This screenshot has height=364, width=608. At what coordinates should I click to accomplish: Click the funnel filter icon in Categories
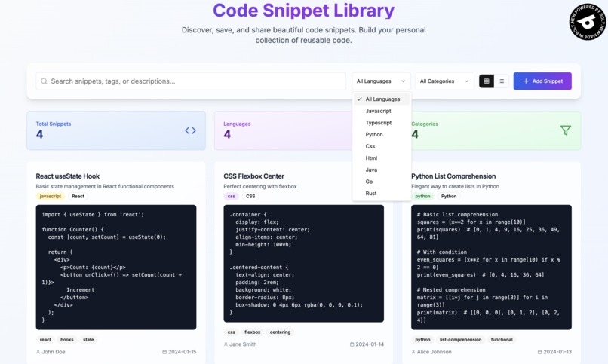(566, 130)
